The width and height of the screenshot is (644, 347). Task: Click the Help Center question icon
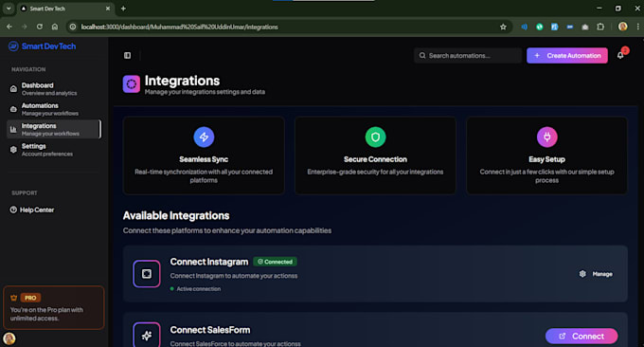pos(13,210)
